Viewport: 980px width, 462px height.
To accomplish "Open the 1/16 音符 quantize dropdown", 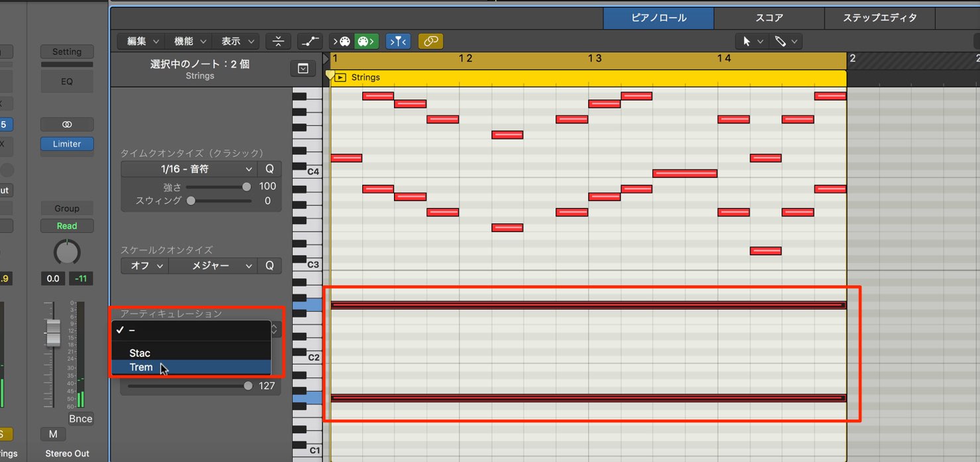I will 189,169.
